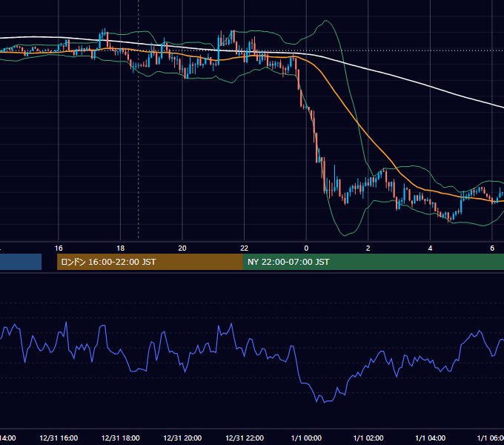Click the price chart time label 2

coord(368,248)
